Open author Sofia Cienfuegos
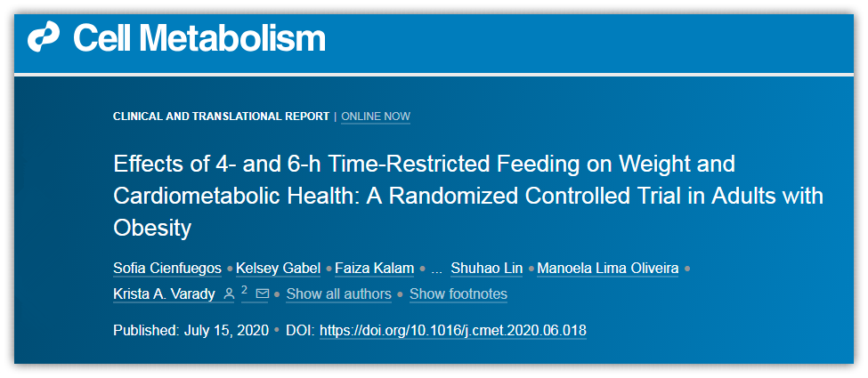Viewport: 868px width, 378px height. coord(167,269)
